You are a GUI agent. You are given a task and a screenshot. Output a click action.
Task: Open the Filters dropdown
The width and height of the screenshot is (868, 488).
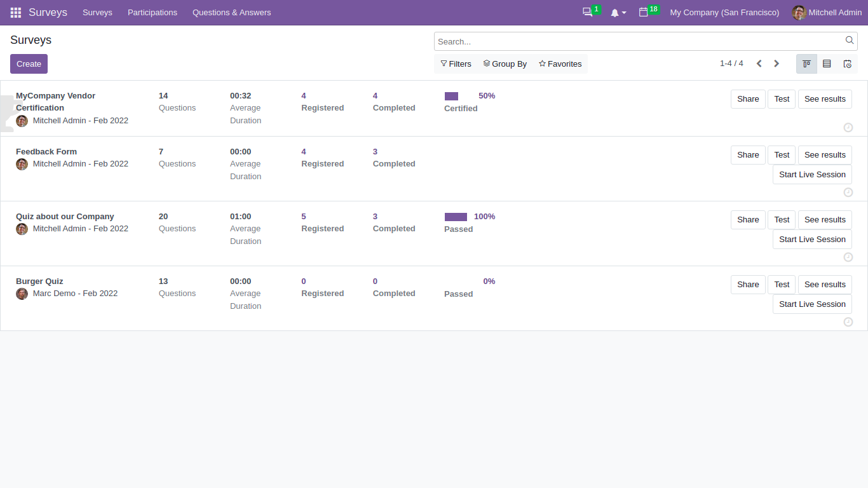(456, 64)
